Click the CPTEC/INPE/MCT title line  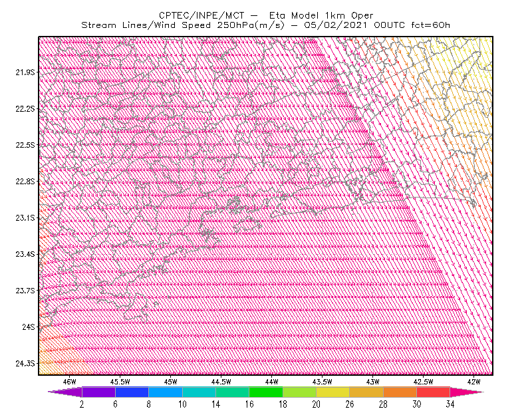coord(266,15)
